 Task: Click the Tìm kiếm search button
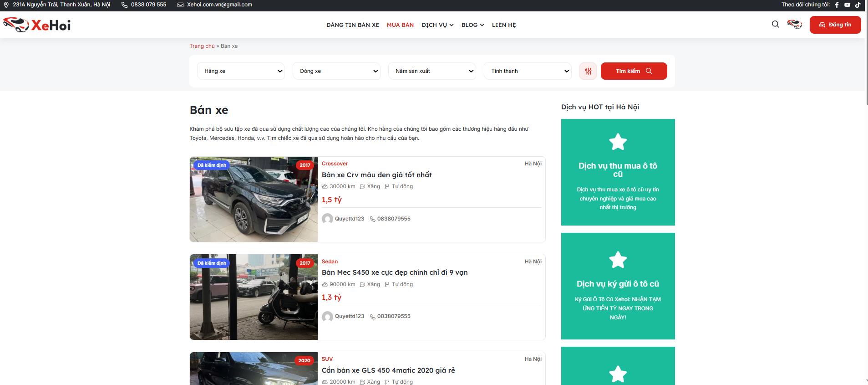point(634,71)
